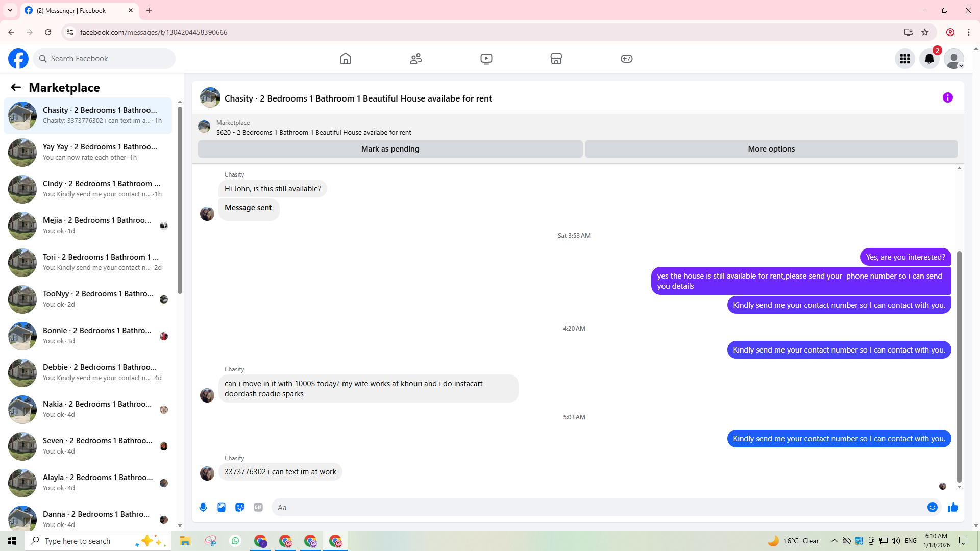Go back from Marketplace chats list
This screenshot has height=551, width=980.
[16, 87]
